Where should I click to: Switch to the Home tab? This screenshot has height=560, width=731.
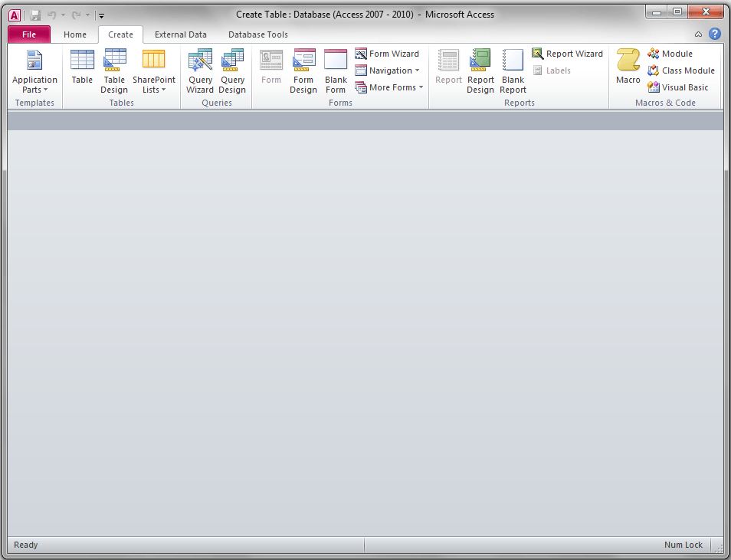pyautogui.click(x=75, y=34)
